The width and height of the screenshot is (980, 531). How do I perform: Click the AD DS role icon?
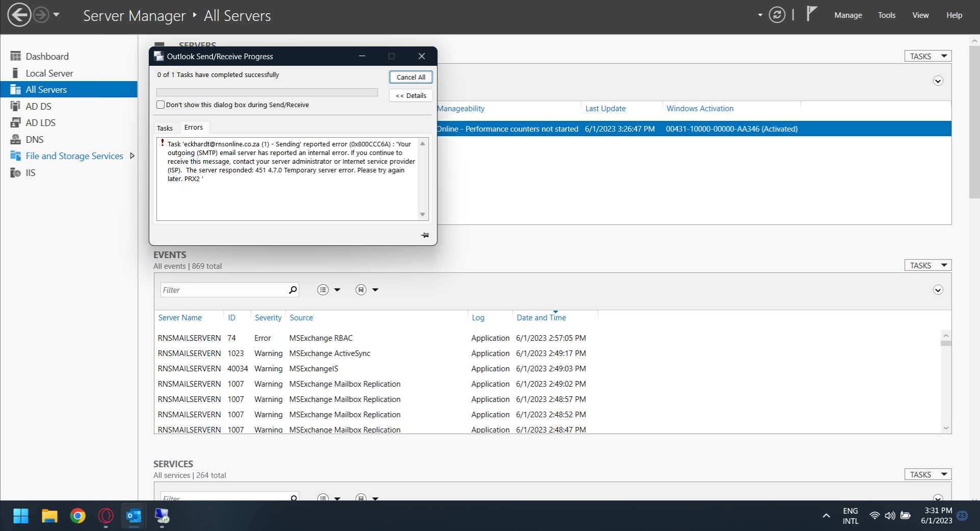coord(16,106)
